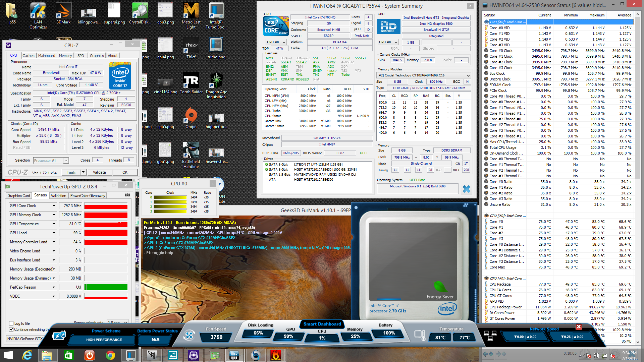The image size is (644, 362).
Task: Expand the GPU Core Clock sensor dropdown
Action: pyautogui.click(x=54, y=206)
